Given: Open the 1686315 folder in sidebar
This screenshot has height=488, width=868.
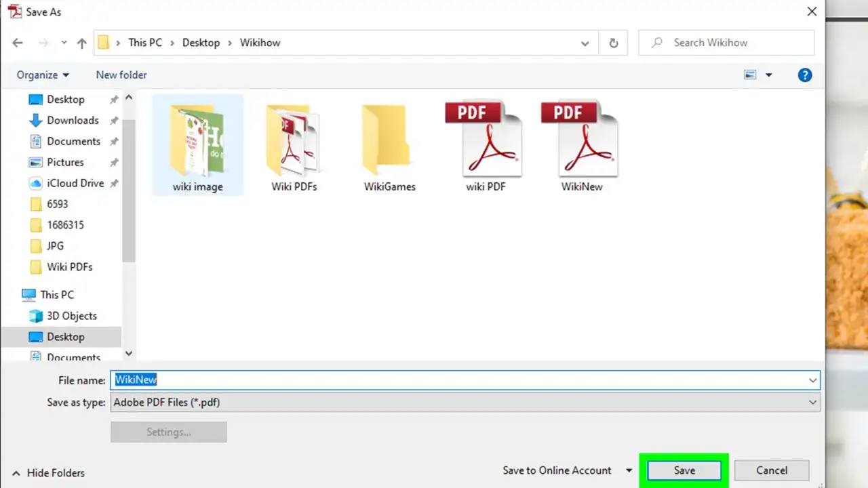Looking at the screenshot, I should [x=65, y=225].
